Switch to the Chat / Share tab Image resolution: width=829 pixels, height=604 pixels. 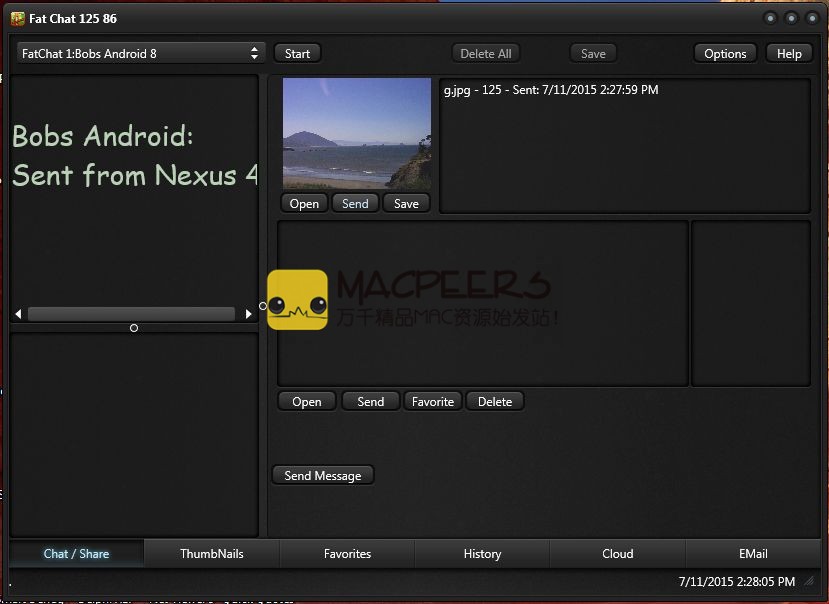(x=76, y=554)
